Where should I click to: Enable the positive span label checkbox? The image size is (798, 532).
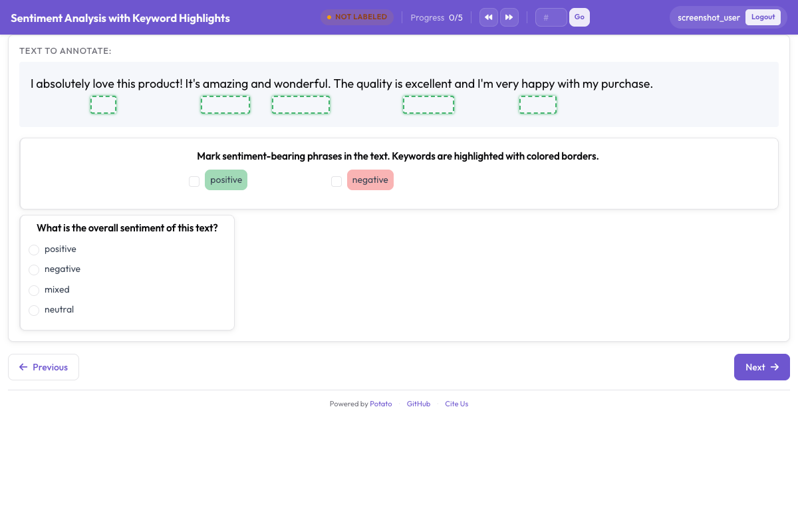coord(194,181)
